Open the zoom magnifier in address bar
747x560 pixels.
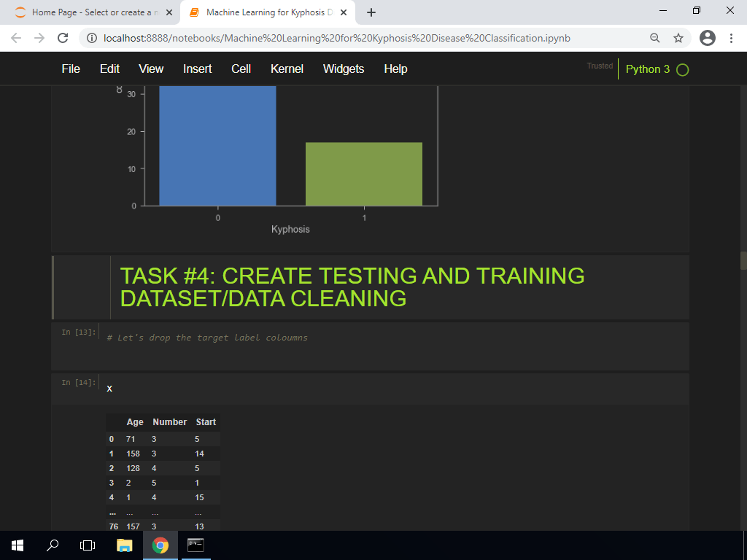pyautogui.click(x=655, y=38)
